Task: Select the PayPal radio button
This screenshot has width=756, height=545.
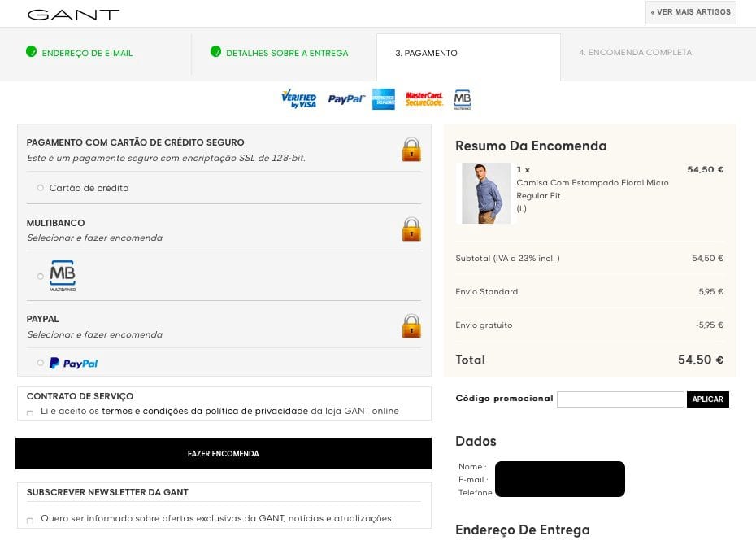Action: (x=41, y=363)
